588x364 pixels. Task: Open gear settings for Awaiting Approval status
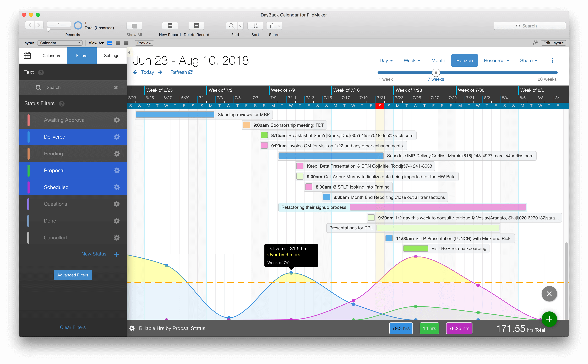117,120
